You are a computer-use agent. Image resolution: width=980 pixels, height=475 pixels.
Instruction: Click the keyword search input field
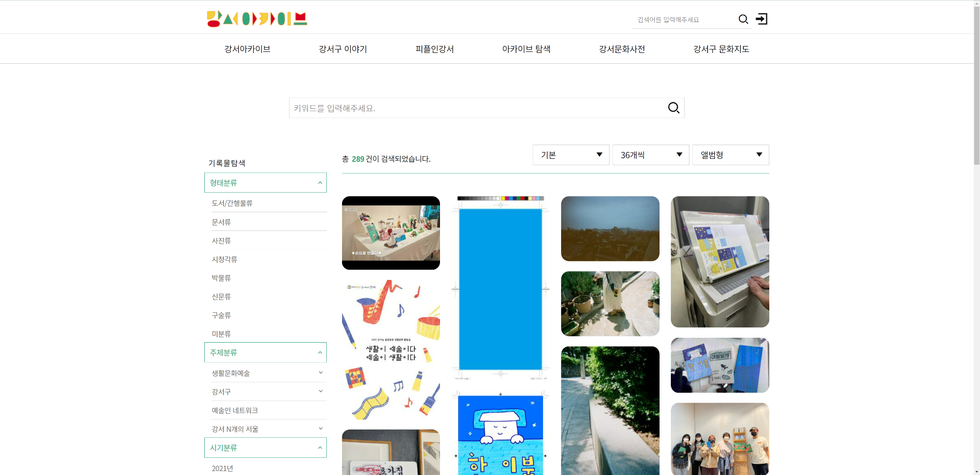pyautogui.click(x=475, y=108)
